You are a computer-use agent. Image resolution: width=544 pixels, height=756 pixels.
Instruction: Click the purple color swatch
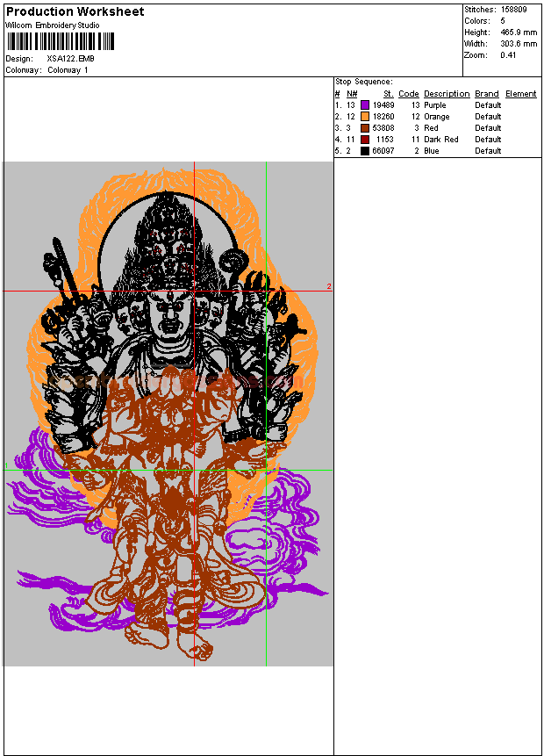pyautogui.click(x=365, y=105)
